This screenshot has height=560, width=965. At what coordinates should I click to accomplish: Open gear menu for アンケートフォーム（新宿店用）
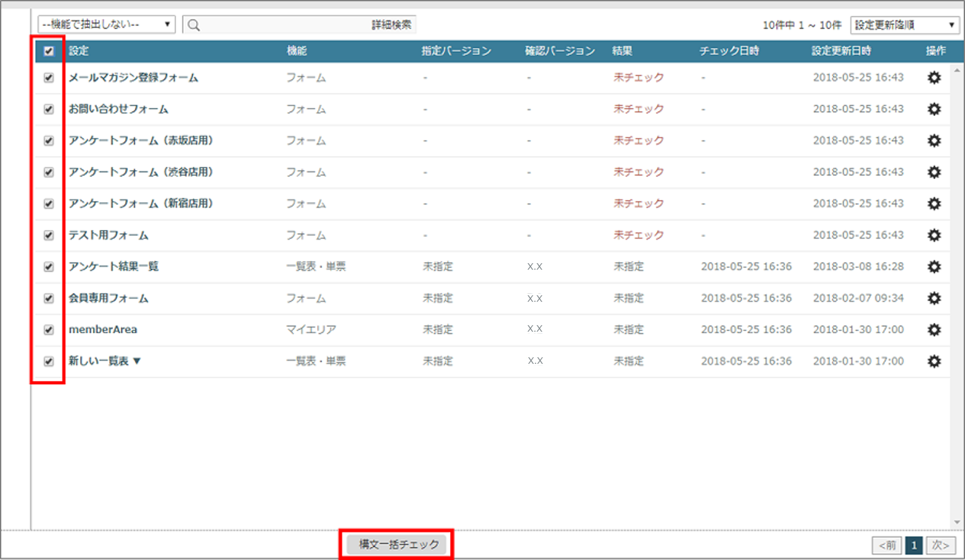[x=934, y=203]
